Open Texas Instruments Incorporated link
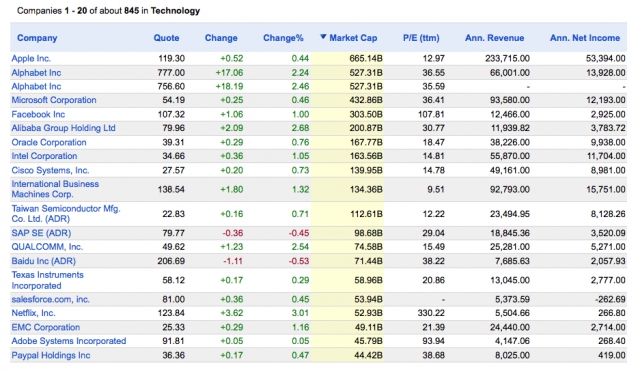Screen dimensions: 640x372 (47, 280)
